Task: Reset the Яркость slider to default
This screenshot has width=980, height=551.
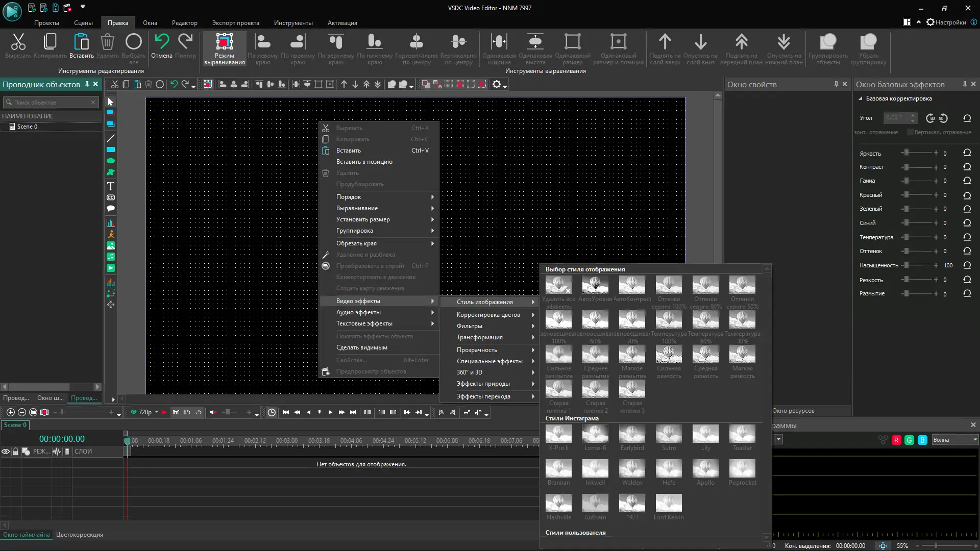Action: (967, 153)
